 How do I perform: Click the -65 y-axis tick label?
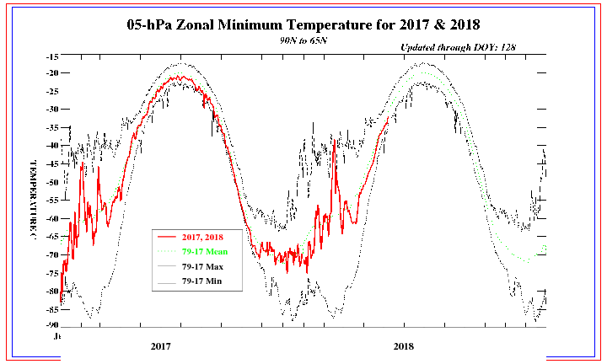click(52, 236)
